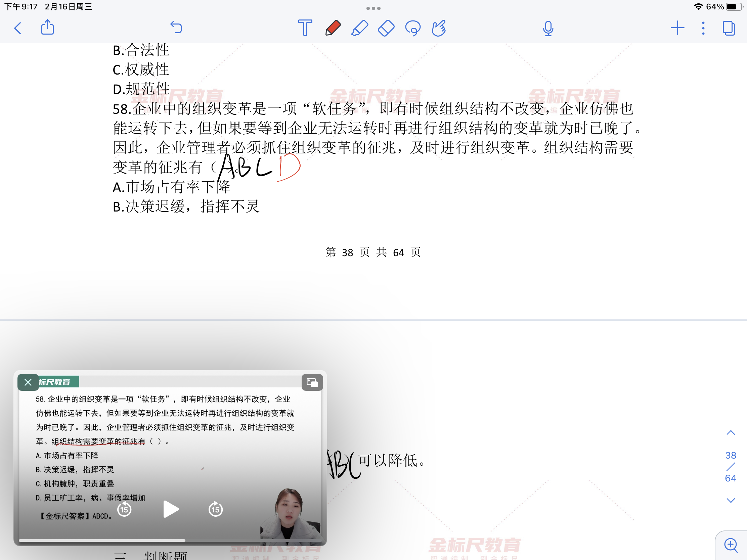Image resolution: width=747 pixels, height=560 pixels.
Task: Toggle picture-in-picture on video player
Action: pyautogui.click(x=312, y=382)
